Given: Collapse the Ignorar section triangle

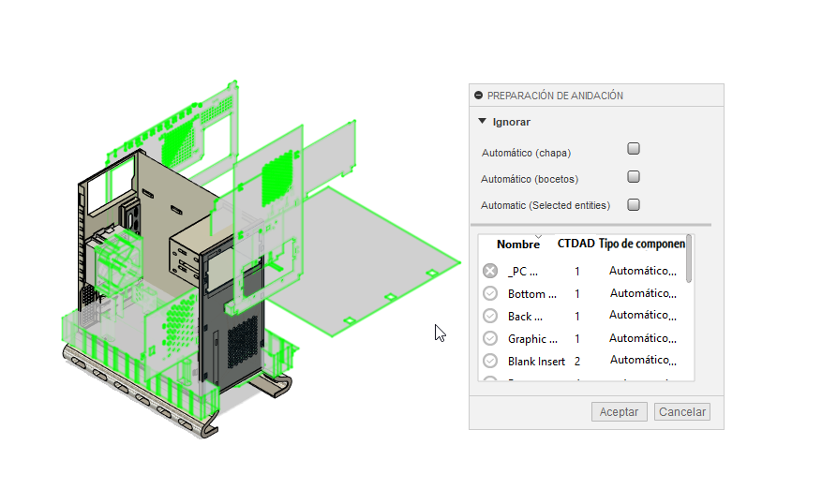Looking at the screenshot, I should click(x=483, y=121).
